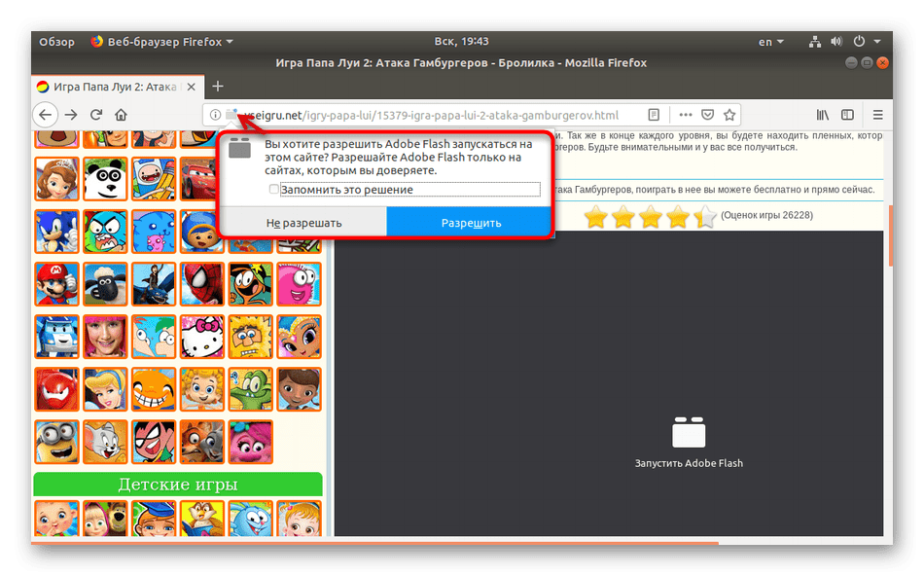Bookmark this page with the star icon
The width and height of the screenshot is (924, 576).
pos(729,114)
